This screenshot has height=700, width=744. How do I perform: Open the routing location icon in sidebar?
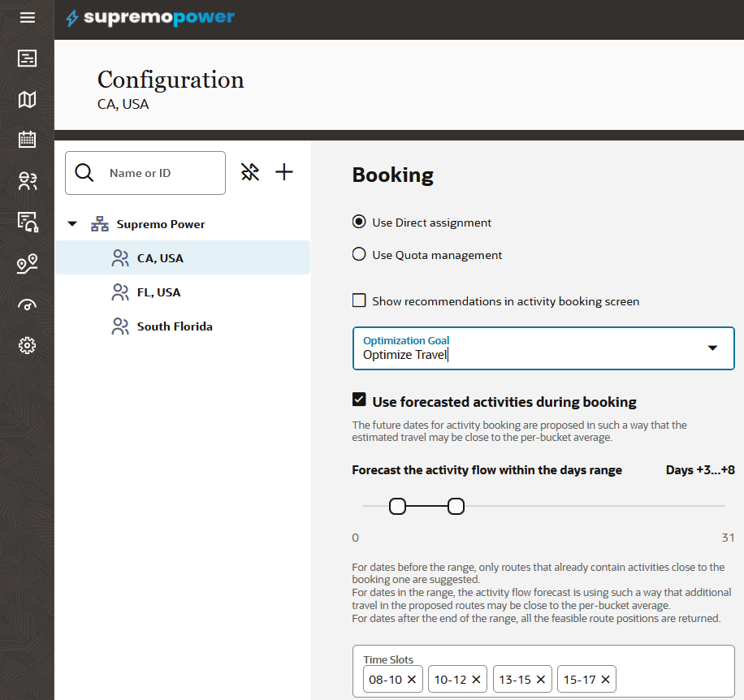27,264
